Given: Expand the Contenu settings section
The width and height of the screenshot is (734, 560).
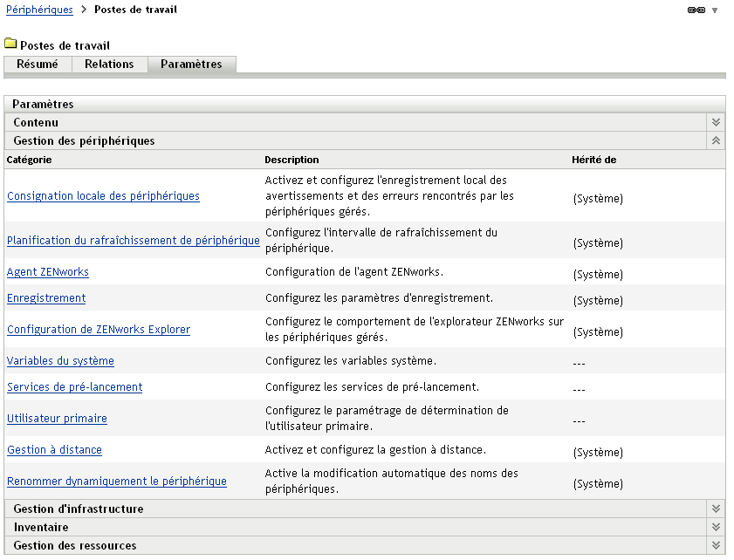Looking at the screenshot, I should [x=715, y=122].
